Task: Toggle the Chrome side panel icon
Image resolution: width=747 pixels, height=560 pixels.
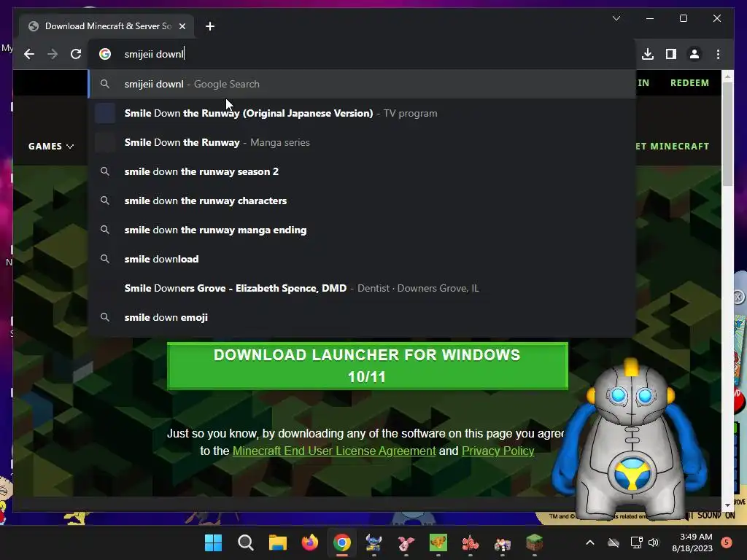Action: tap(671, 54)
